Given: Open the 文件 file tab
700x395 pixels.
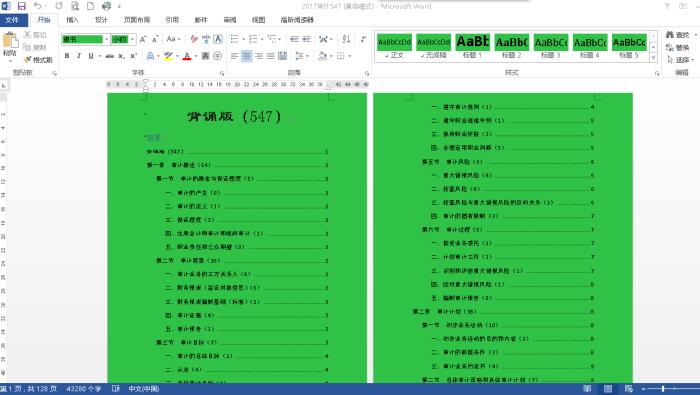Looking at the screenshot, I should click(13, 20).
